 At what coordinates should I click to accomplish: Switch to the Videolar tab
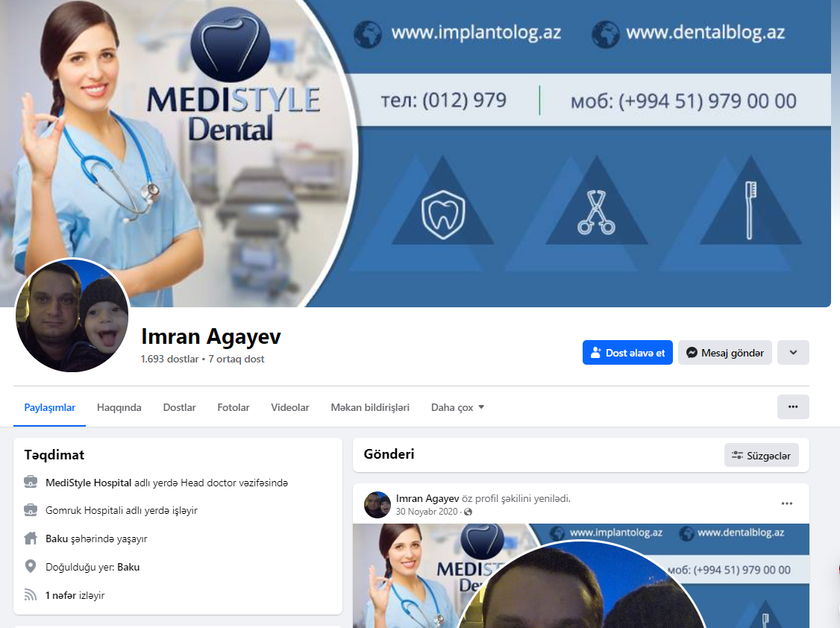(x=290, y=407)
